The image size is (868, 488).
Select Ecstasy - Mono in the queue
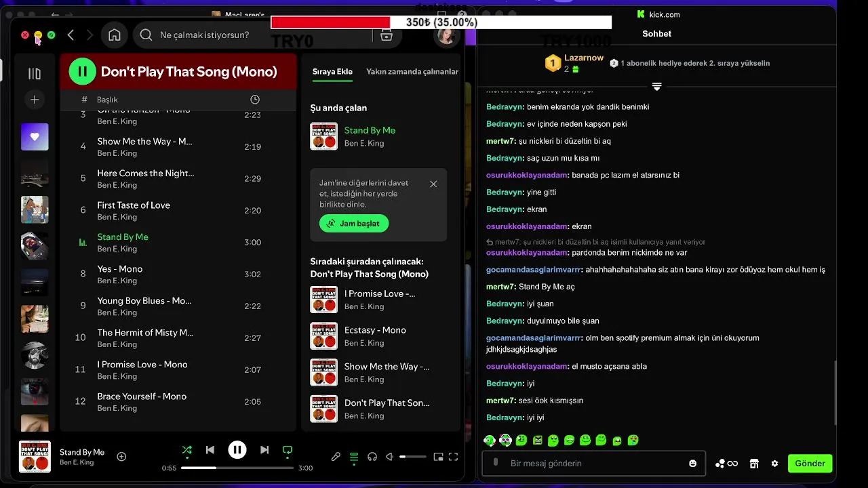(378, 336)
